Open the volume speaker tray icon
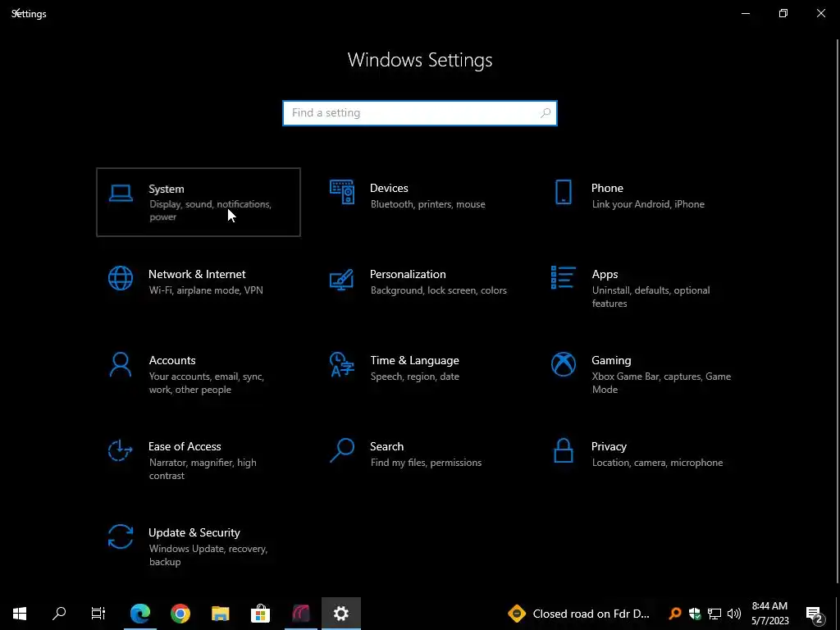The height and width of the screenshot is (630, 840). point(734,614)
